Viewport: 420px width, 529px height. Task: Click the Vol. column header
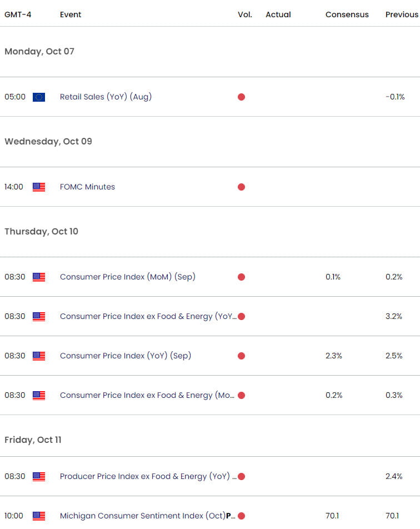point(245,14)
